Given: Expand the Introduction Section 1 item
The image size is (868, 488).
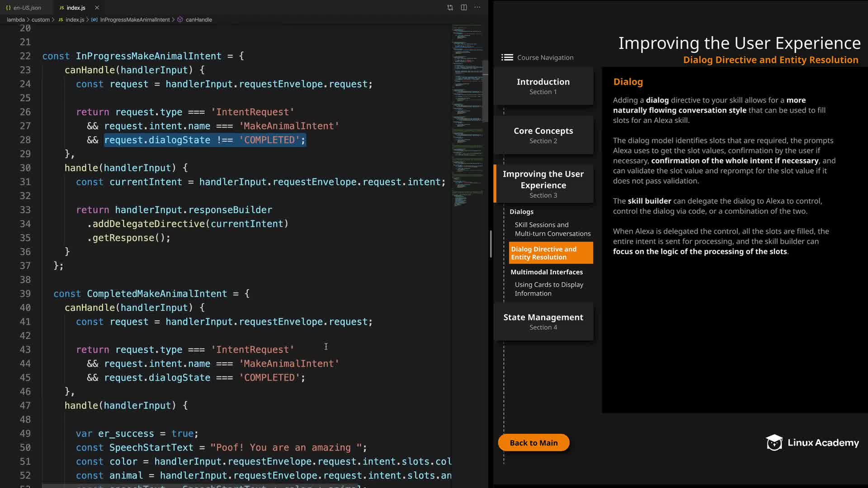Looking at the screenshot, I should (x=543, y=86).
